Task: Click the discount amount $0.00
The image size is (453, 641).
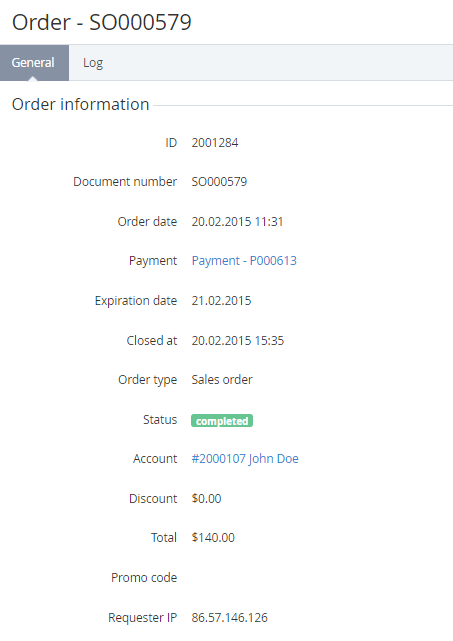Action: 206,499
